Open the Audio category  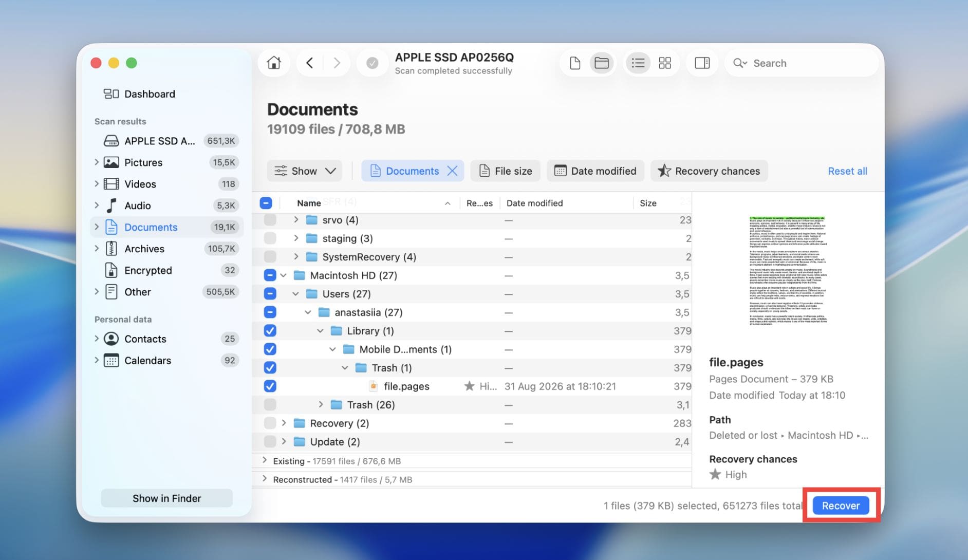[x=167, y=206]
